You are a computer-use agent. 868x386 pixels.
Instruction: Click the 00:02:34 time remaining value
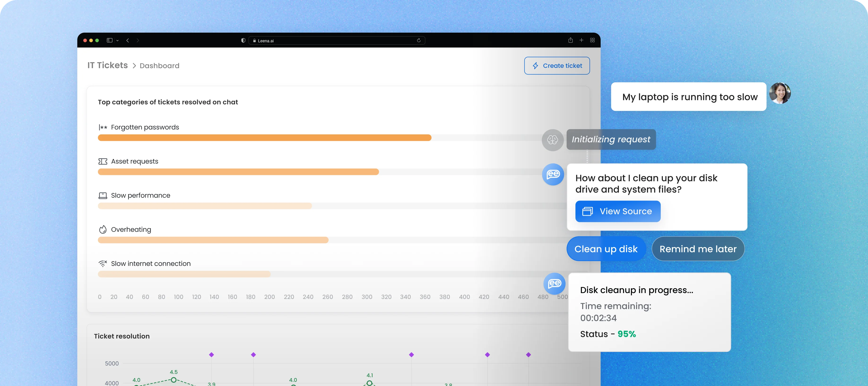[x=599, y=318]
